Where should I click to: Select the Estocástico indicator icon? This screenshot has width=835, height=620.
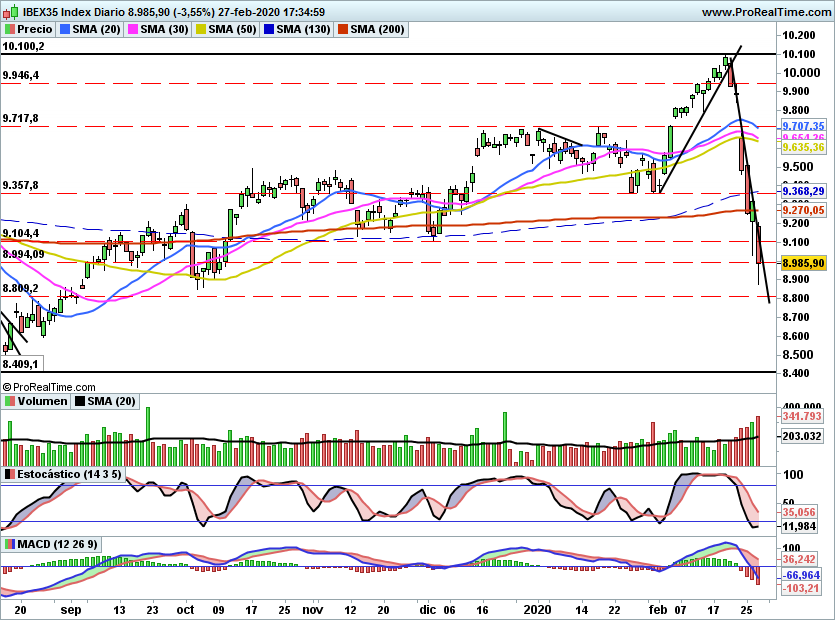(10, 473)
